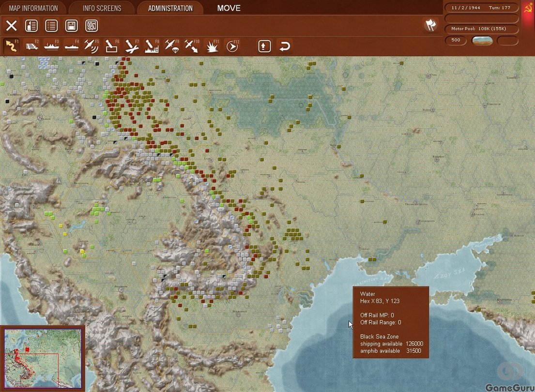Open the figure-with-list report icon

pyautogui.click(x=31, y=26)
